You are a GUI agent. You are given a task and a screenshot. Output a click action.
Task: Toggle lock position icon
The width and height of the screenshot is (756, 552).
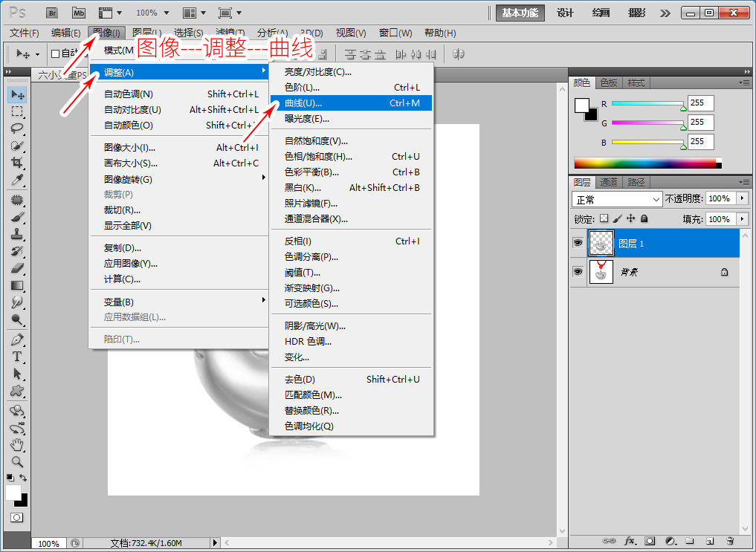630,218
